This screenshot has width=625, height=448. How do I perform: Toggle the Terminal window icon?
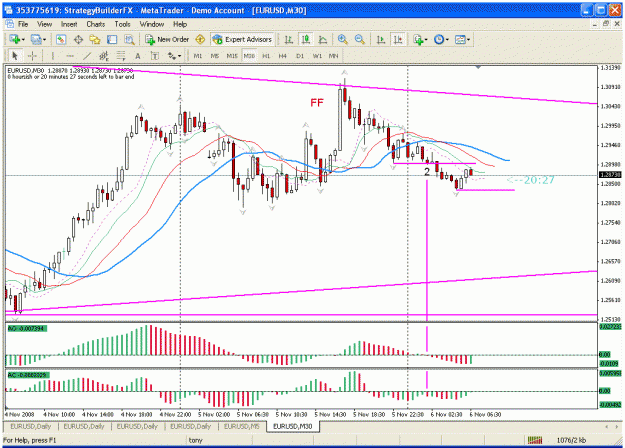click(112, 39)
